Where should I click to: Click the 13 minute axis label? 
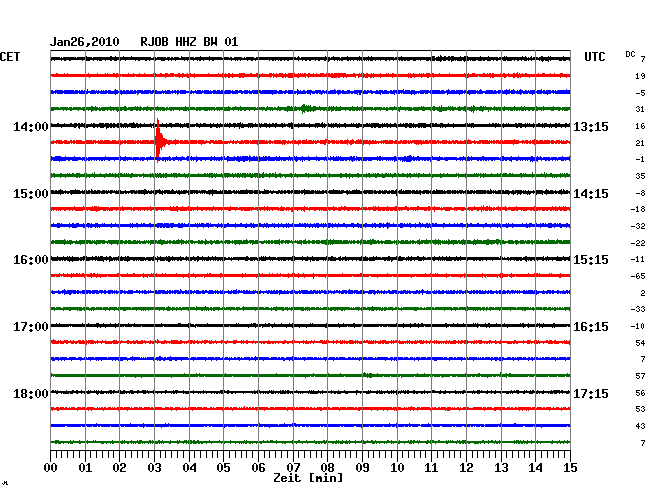coord(501,467)
